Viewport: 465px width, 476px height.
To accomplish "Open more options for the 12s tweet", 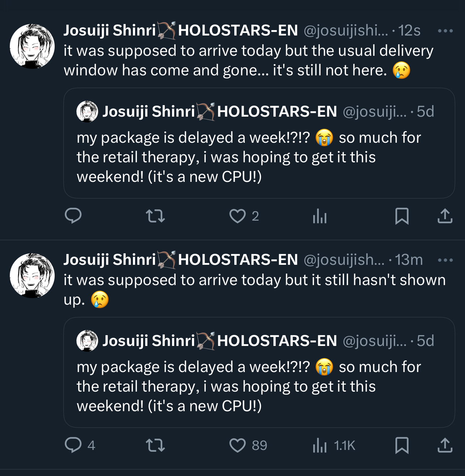I will [445, 31].
